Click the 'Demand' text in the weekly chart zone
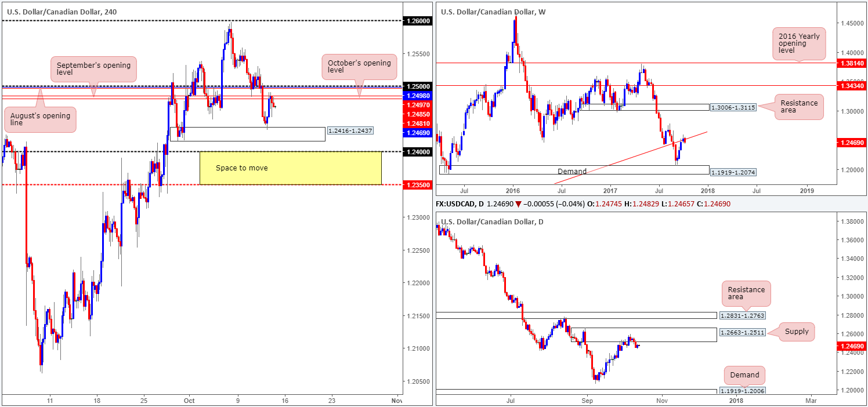 point(573,172)
